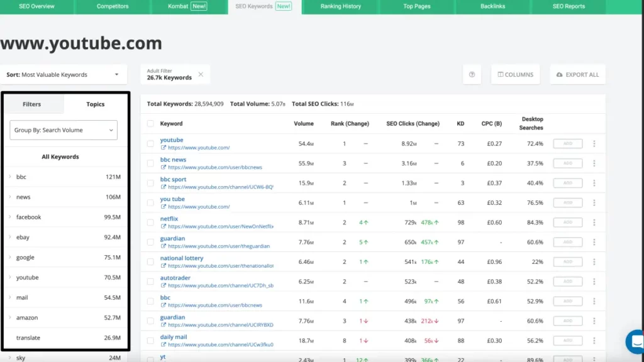Open external link icon for daily mail URL
Image resolution: width=644 pixels, height=362 pixels.
164,344
